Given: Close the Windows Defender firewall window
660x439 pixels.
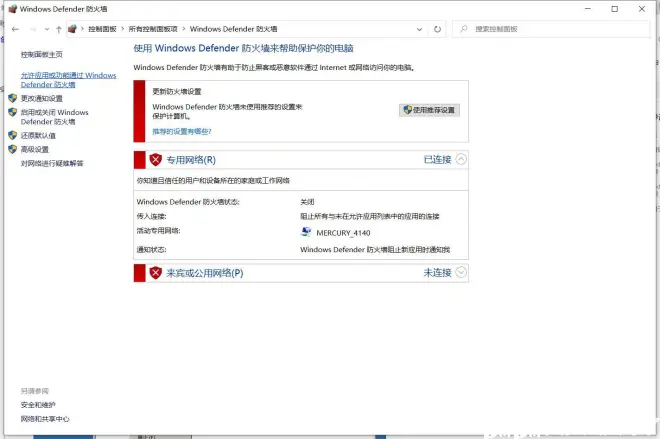Looking at the screenshot, I should (642, 9).
